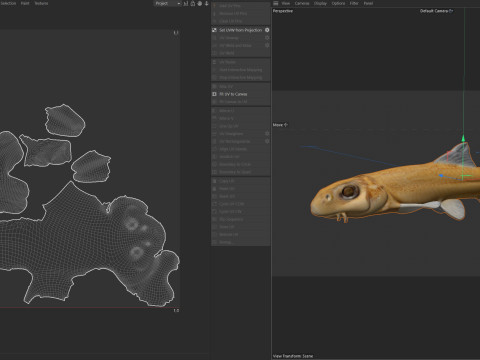This screenshot has height=360, width=480.
Task: Open the Paint menu
Action: coord(25,3)
